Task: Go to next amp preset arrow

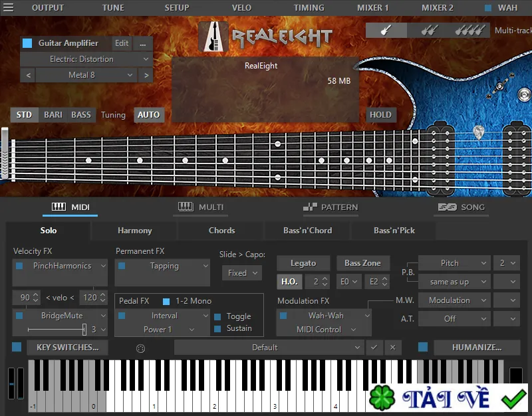Action: click(x=146, y=75)
